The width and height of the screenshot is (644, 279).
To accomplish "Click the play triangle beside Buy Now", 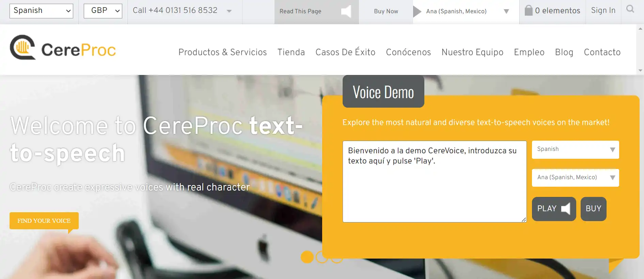I will (x=417, y=11).
